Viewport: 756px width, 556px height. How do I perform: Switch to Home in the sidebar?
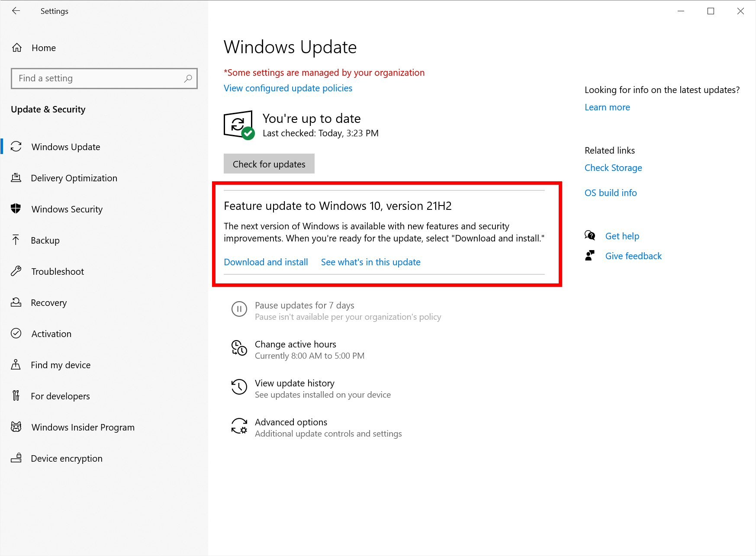point(43,48)
